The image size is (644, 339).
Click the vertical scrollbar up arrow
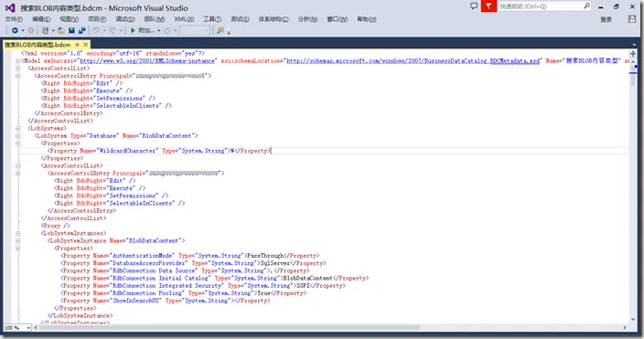click(x=633, y=61)
